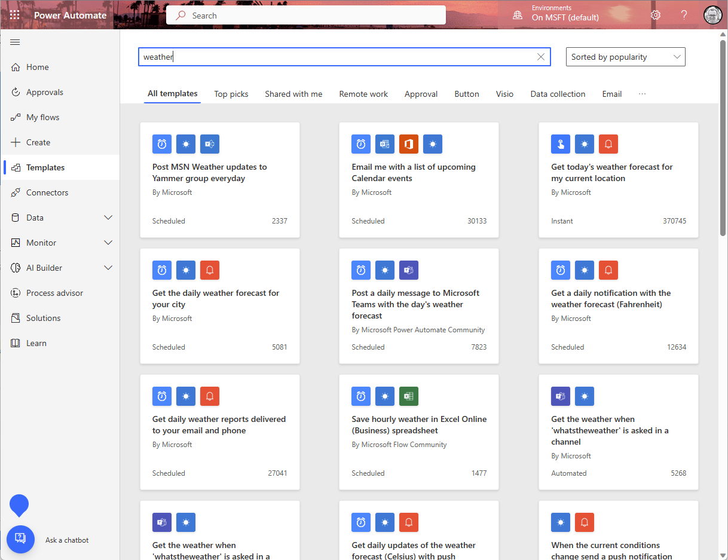This screenshot has width=728, height=560.
Task: Click Yammer icon on Post MSN Weather card
Action: 210,144
